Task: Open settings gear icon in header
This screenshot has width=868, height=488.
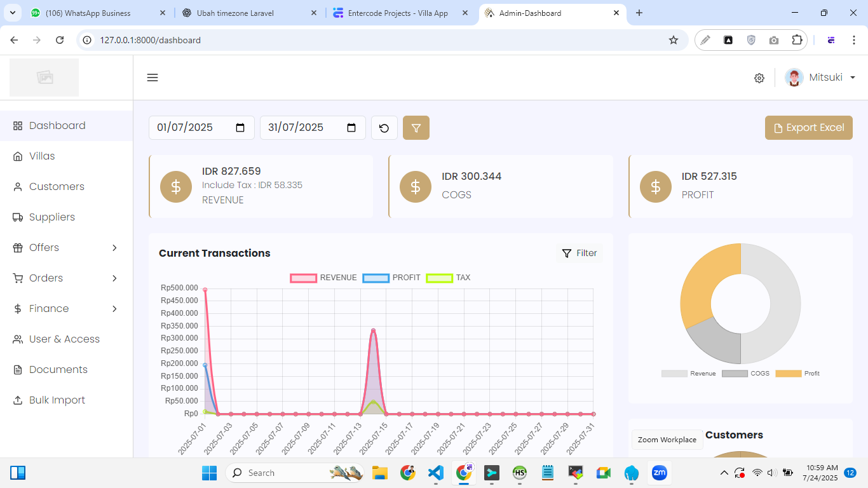Action: pyautogui.click(x=759, y=78)
